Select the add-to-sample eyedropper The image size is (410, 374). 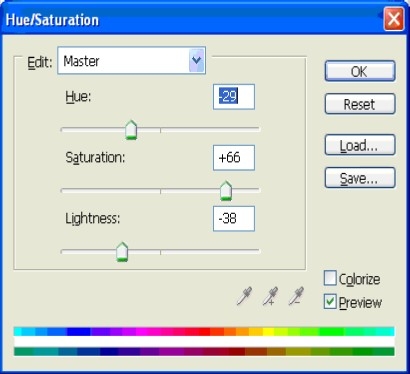tap(270, 296)
